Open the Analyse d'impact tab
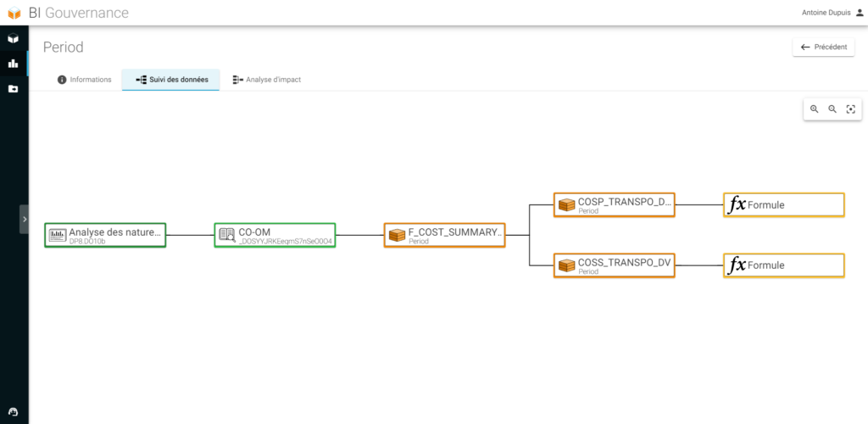 point(267,80)
